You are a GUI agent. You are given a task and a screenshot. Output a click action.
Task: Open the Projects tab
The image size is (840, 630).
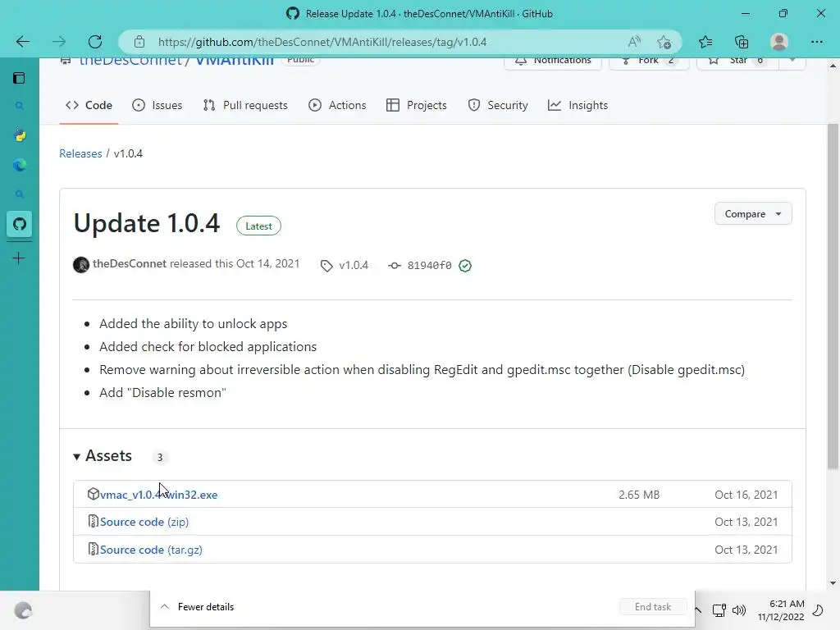[x=416, y=105]
